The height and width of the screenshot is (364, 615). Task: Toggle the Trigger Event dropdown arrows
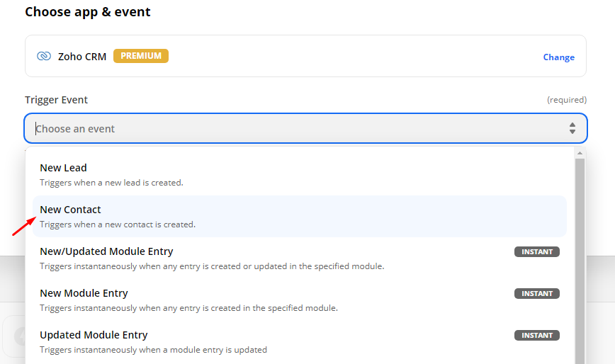tap(572, 129)
